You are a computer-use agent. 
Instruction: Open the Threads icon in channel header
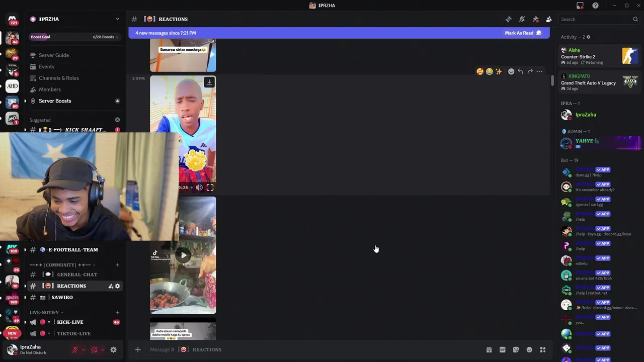point(509,19)
